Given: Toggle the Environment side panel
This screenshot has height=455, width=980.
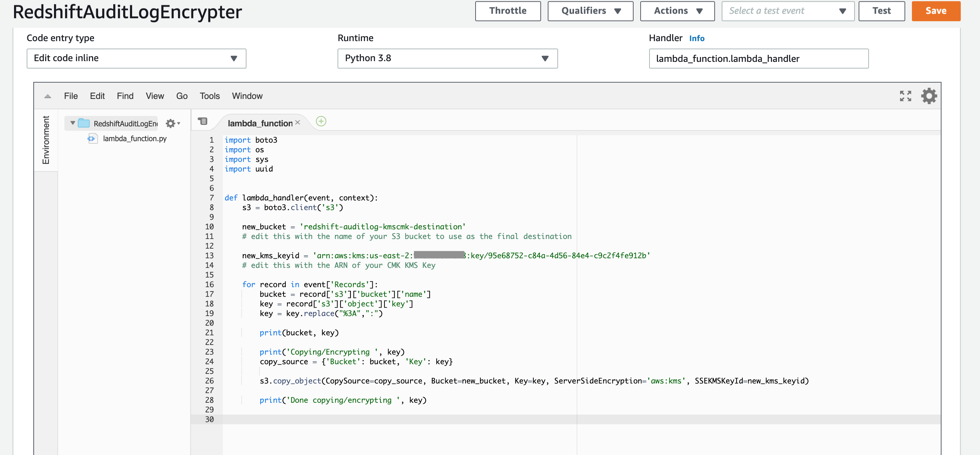Looking at the screenshot, I should pos(46,140).
